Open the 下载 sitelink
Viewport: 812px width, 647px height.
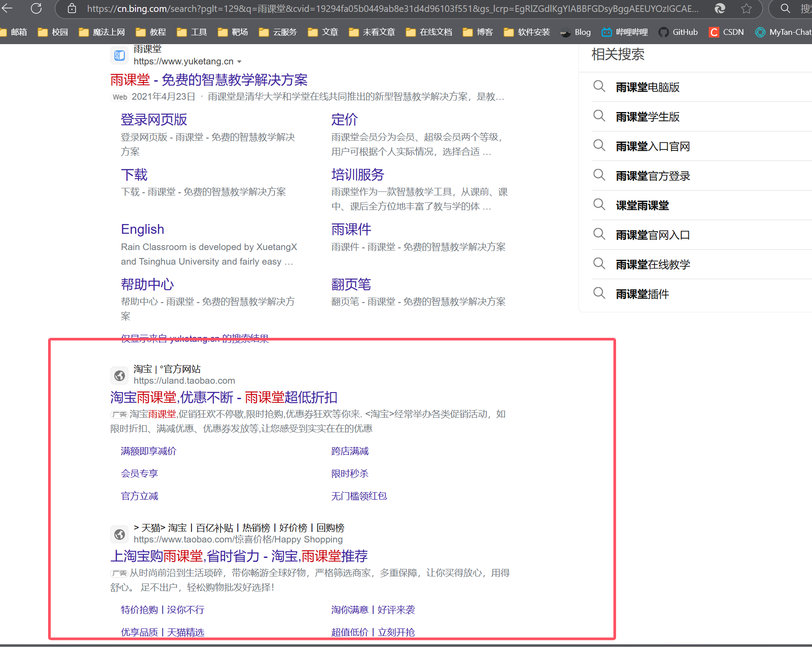(x=134, y=175)
